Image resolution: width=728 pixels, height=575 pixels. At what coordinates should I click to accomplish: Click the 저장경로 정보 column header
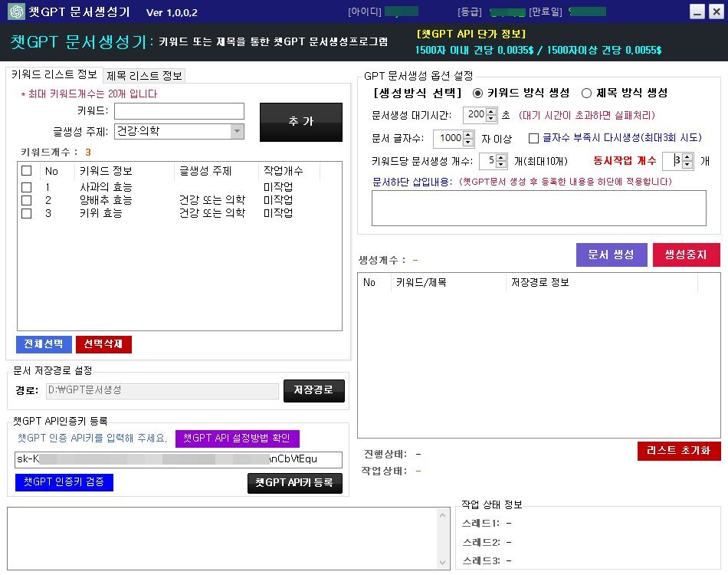click(602, 282)
